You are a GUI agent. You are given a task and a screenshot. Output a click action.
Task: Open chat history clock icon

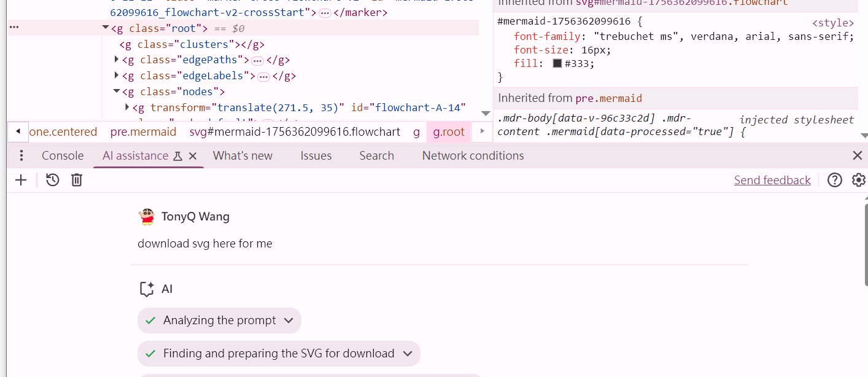(x=53, y=180)
